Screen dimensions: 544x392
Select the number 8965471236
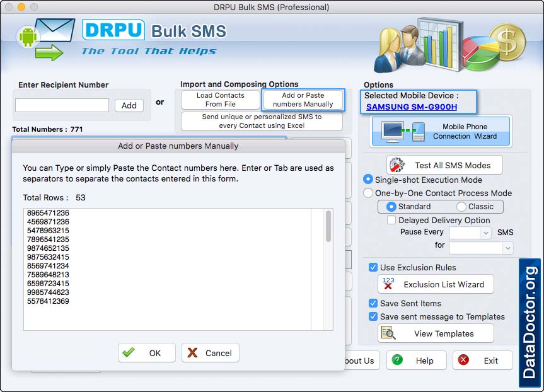coord(48,212)
